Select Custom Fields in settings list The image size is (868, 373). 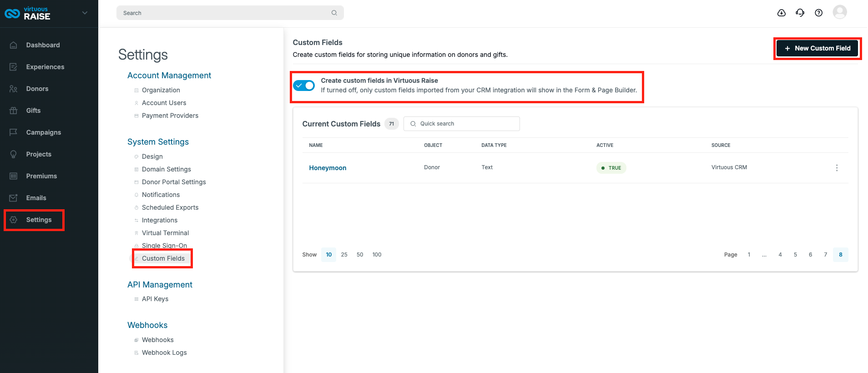(x=163, y=258)
